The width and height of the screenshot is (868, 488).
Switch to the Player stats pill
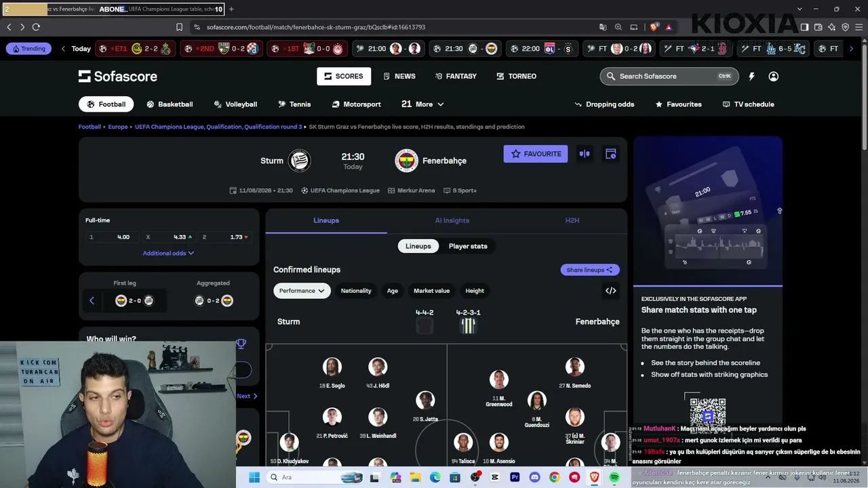(x=468, y=246)
